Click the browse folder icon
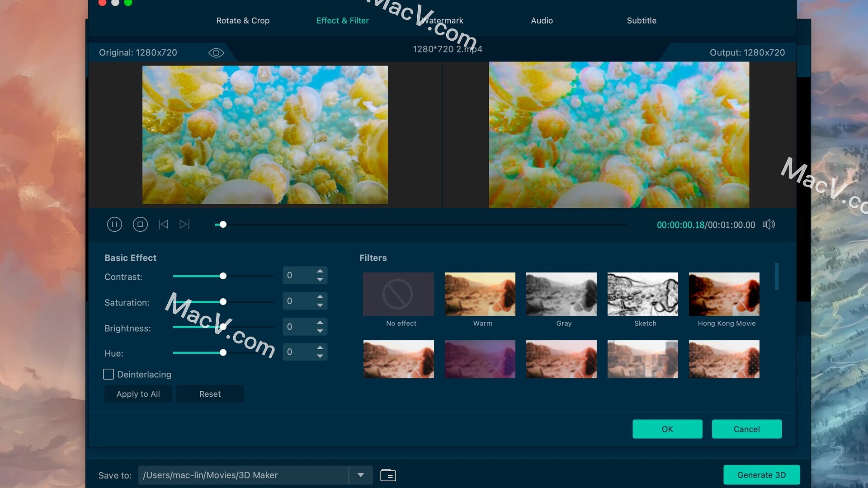 (x=387, y=475)
